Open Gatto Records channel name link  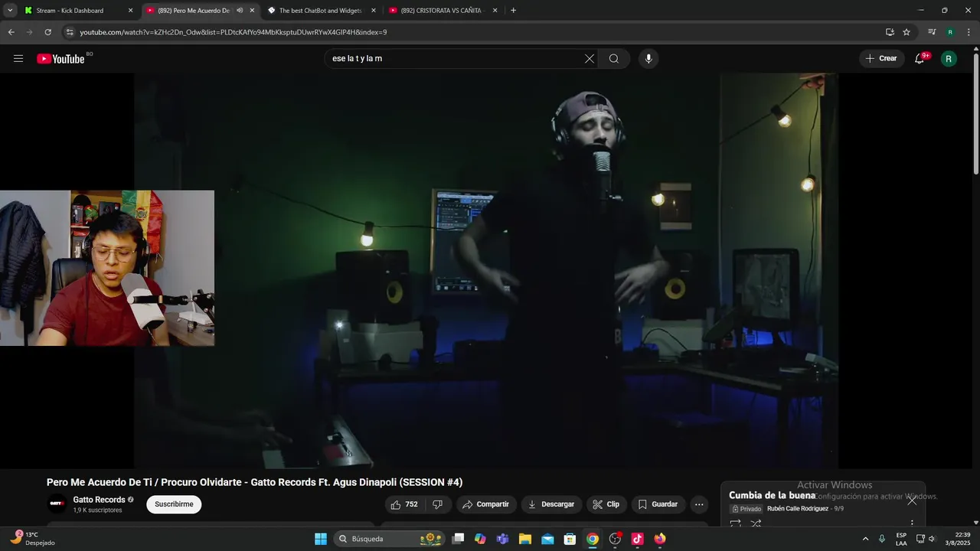[99, 500]
